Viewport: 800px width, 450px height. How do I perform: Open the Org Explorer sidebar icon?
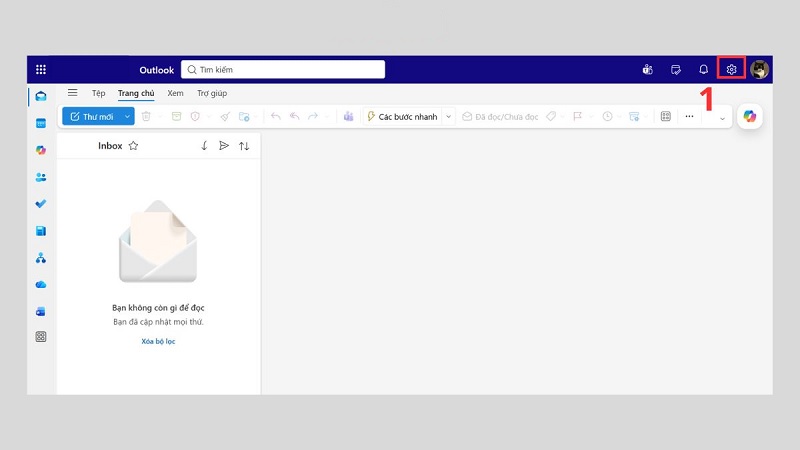41,258
